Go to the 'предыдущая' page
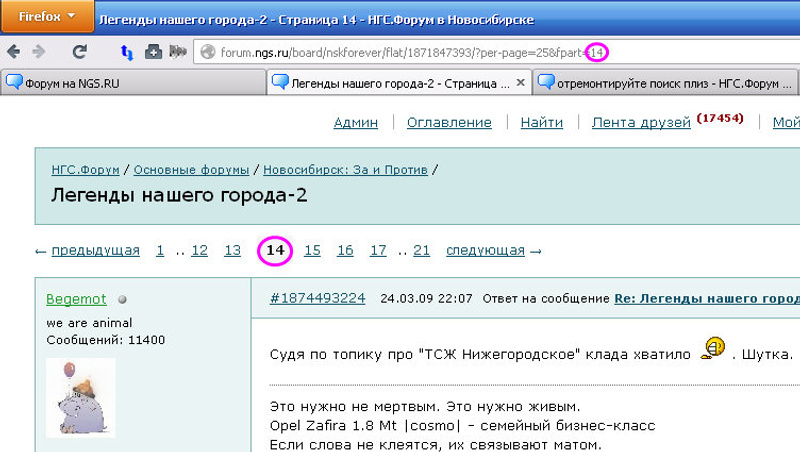 tap(95, 250)
